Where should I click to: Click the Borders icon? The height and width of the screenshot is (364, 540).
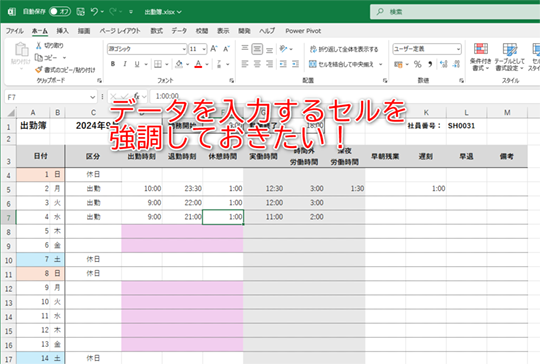coord(158,64)
